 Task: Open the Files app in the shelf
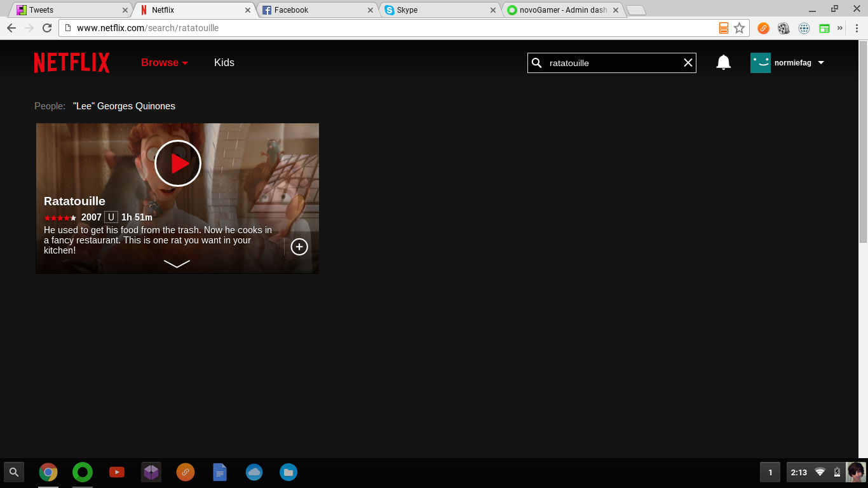(288, 472)
